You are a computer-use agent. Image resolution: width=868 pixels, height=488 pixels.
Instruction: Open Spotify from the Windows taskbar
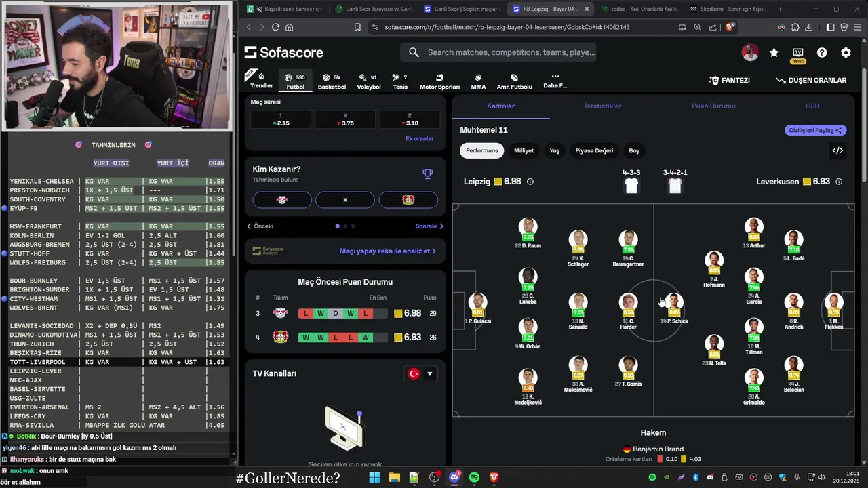coord(474,477)
